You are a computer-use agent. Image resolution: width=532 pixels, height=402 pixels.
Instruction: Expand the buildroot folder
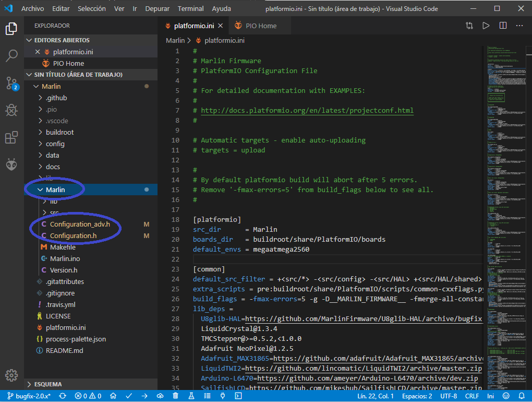59,132
